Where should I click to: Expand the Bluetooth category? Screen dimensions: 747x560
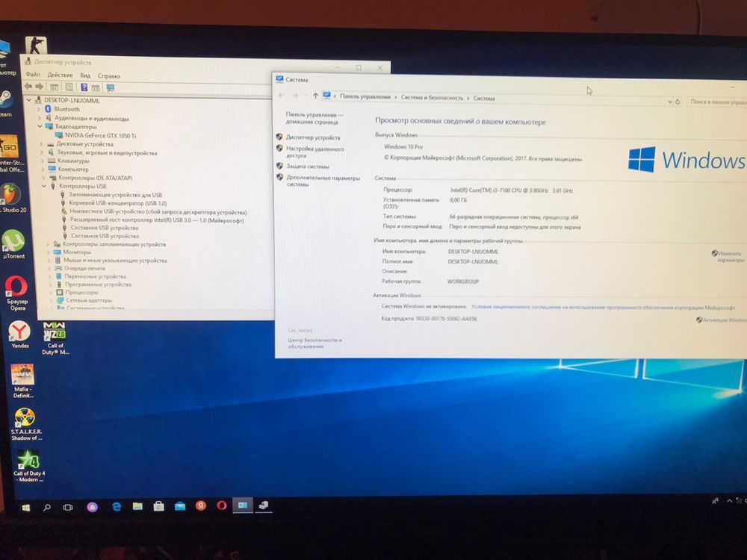(x=39, y=109)
